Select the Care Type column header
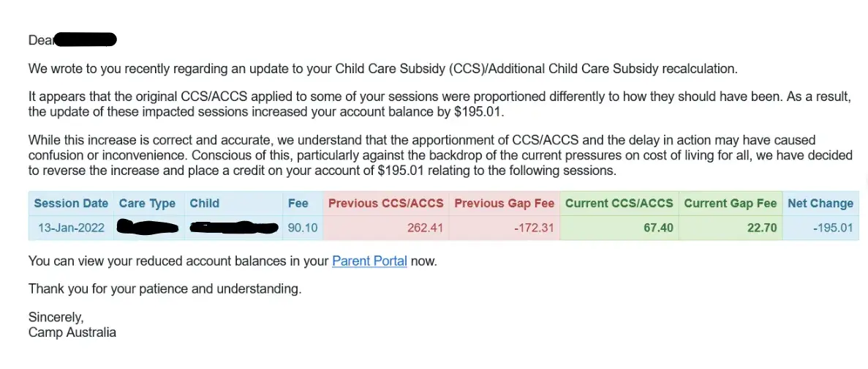The image size is (868, 369). click(x=147, y=204)
